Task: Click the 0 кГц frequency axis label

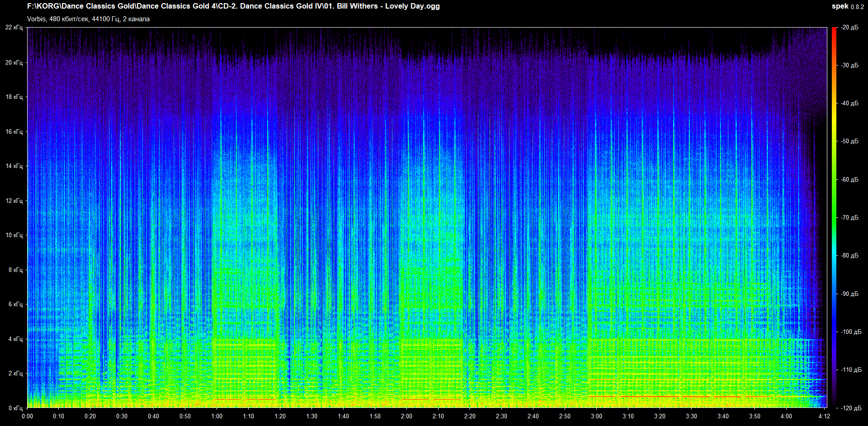Action: coord(15,408)
